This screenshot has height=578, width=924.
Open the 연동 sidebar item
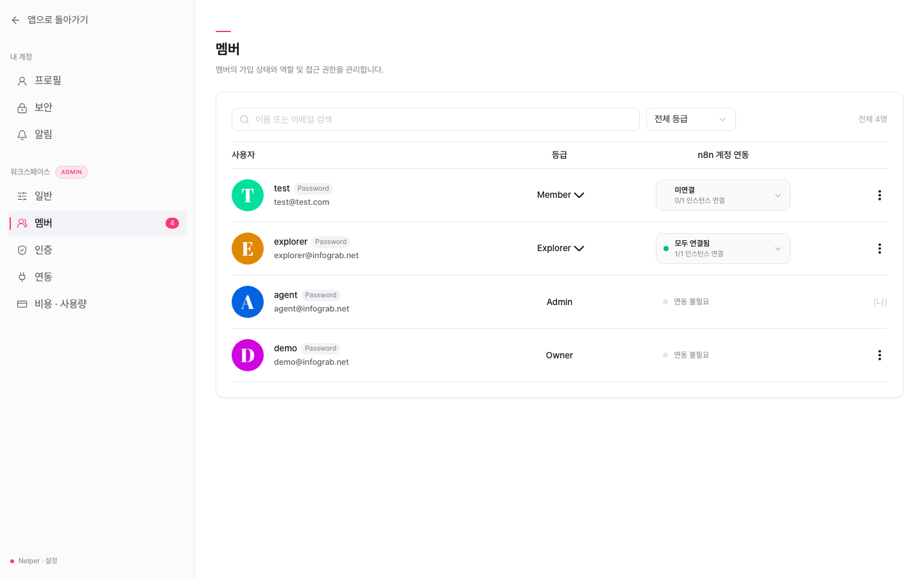97,277
